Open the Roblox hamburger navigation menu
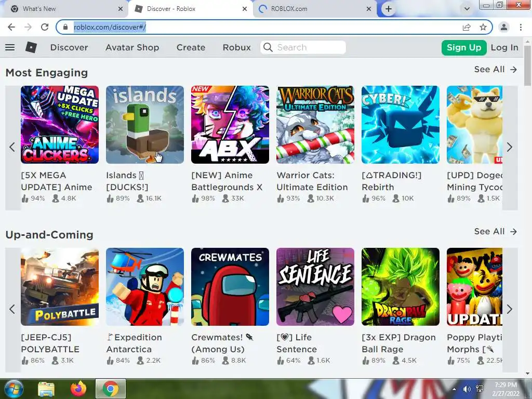This screenshot has width=532, height=399. 10,47
